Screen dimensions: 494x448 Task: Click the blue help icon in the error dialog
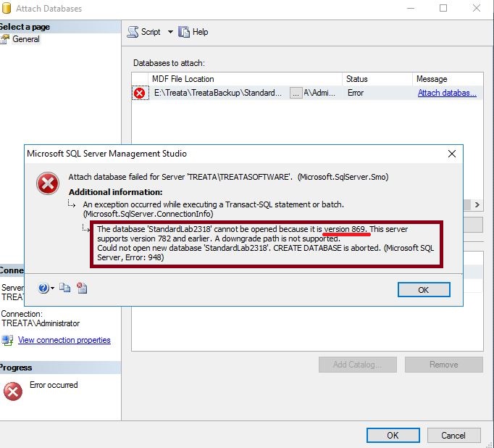pos(43,289)
